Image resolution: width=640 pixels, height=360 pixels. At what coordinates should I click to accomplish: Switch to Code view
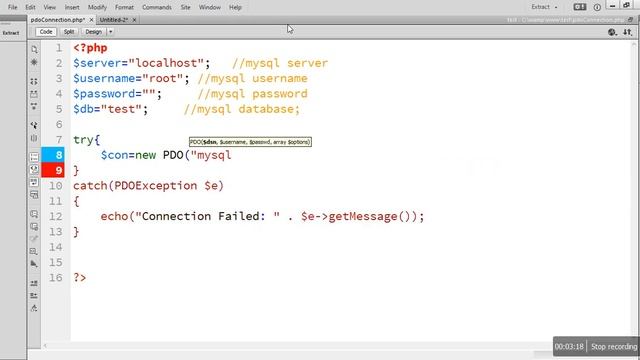click(46, 32)
